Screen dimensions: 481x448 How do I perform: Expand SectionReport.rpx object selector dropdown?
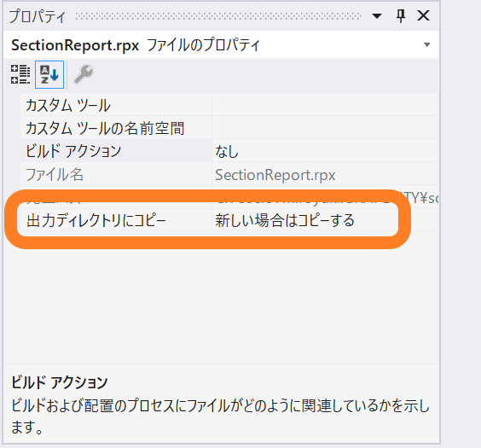(x=426, y=44)
